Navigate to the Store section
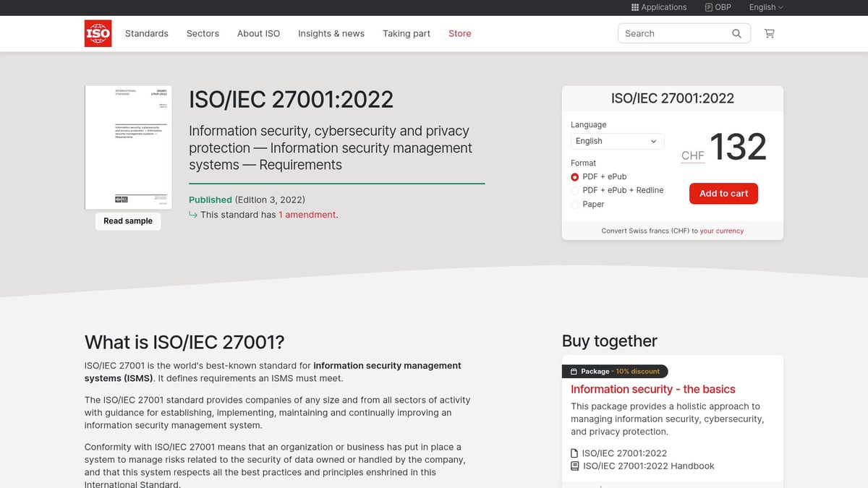This screenshot has width=868, height=488. 459,33
